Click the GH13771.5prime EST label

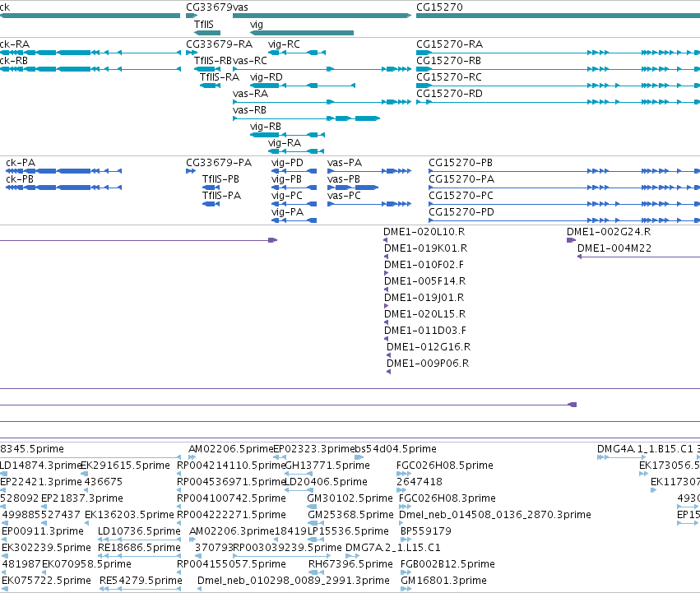pyautogui.click(x=327, y=466)
